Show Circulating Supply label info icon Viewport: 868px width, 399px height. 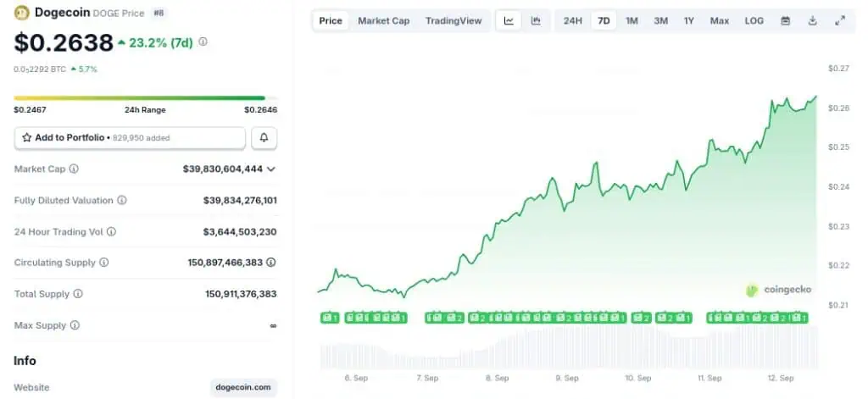103,263
